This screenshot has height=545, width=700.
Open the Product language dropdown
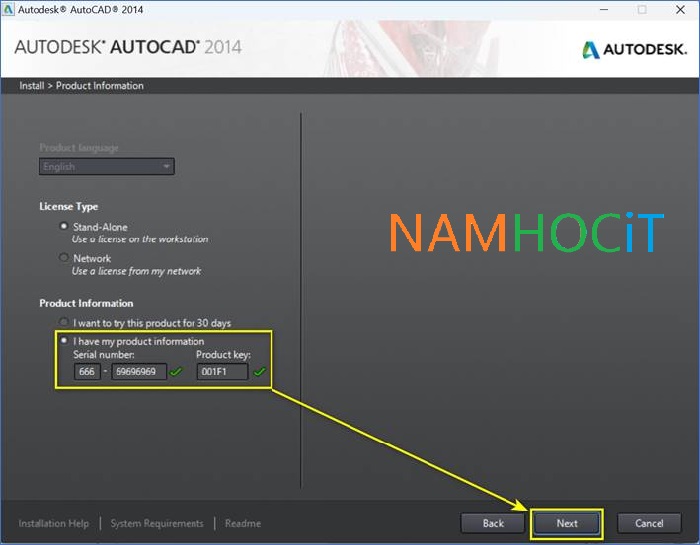click(107, 167)
